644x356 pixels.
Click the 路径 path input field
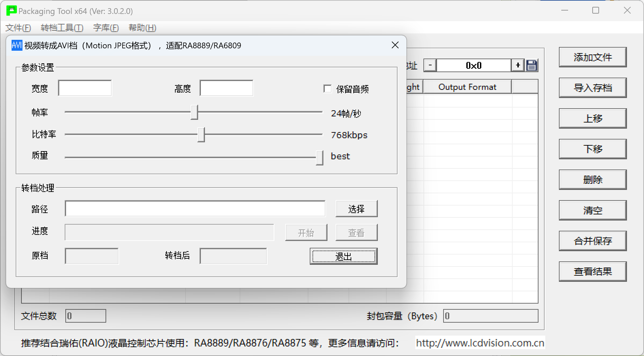click(195, 209)
